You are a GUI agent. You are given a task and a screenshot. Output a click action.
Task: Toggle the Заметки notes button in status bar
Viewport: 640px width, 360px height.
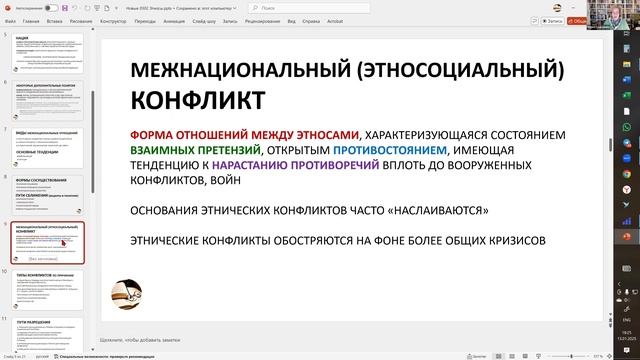pos(477,356)
